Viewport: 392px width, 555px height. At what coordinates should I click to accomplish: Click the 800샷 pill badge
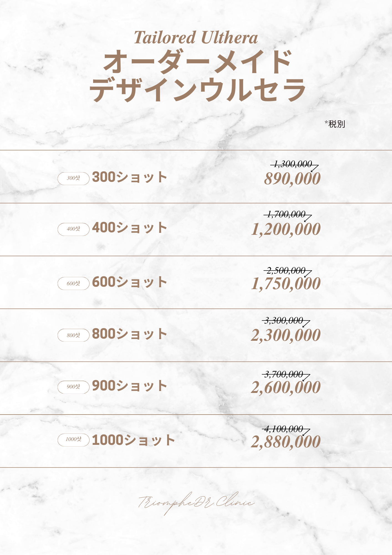coord(73,335)
